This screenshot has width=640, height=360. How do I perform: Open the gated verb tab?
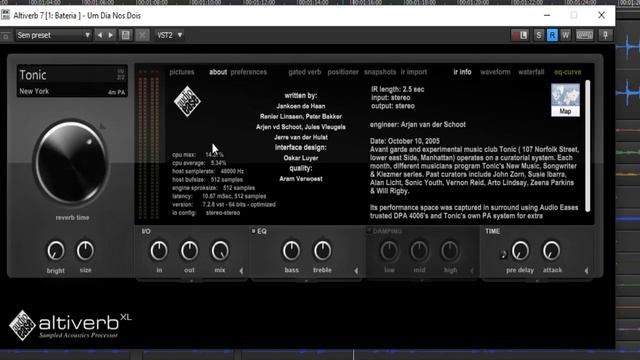pyautogui.click(x=305, y=72)
